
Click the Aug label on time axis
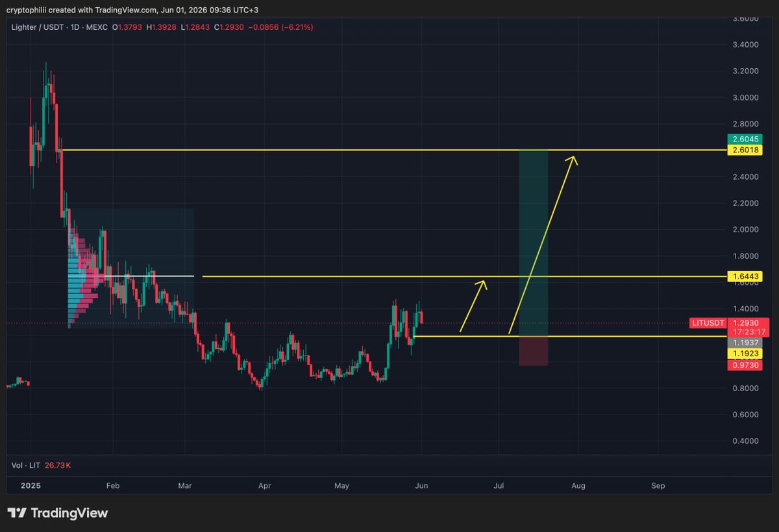pos(578,485)
